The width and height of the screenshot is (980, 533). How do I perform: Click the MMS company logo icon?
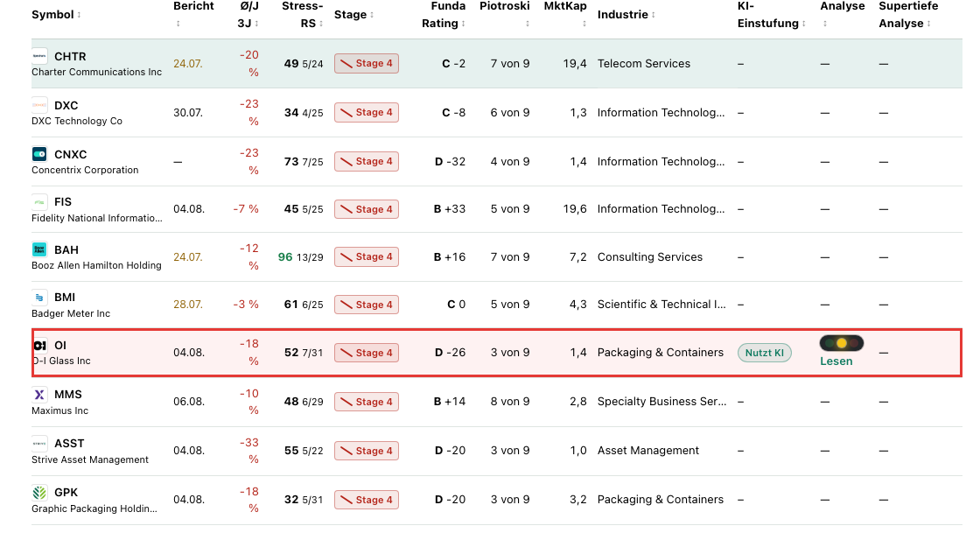coord(39,395)
